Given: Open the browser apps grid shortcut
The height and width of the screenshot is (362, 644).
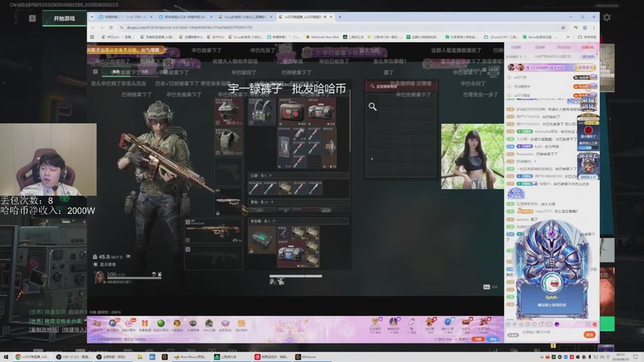Looking at the screenshot, I should (x=92, y=37).
